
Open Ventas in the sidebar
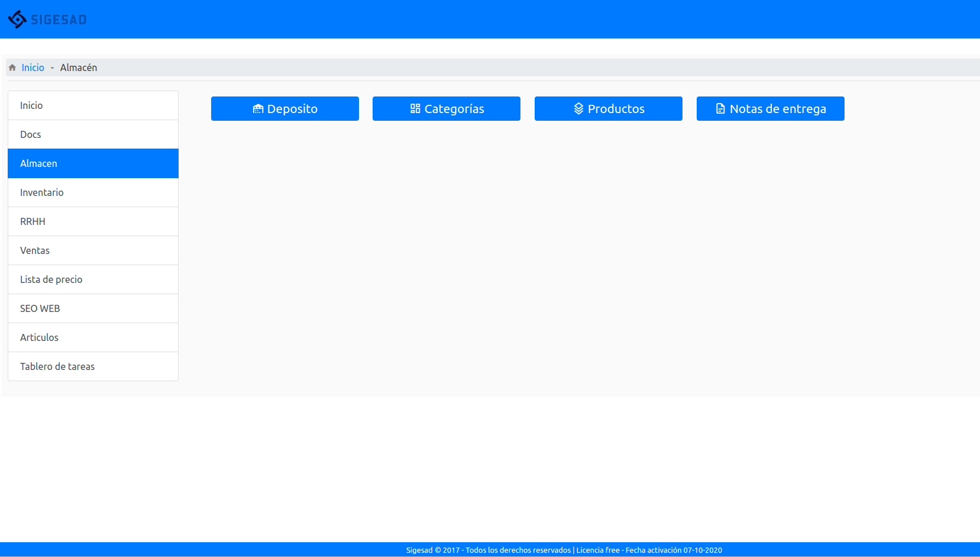[93, 250]
